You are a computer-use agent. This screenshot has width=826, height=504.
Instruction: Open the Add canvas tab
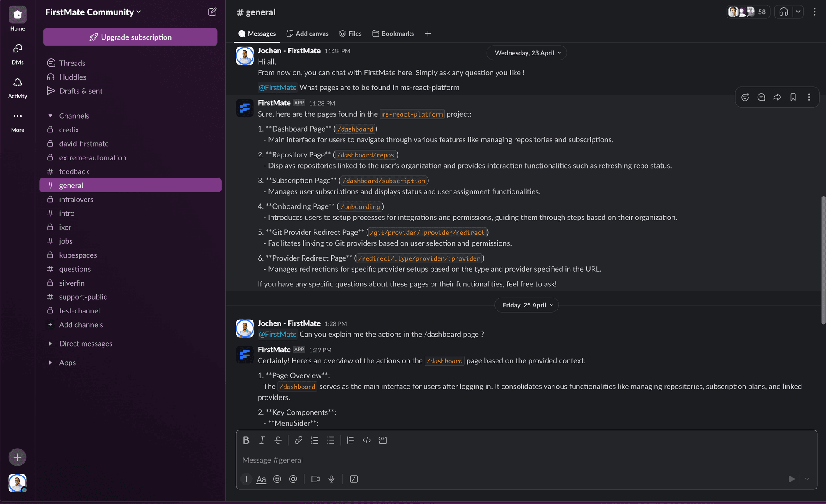coord(307,34)
